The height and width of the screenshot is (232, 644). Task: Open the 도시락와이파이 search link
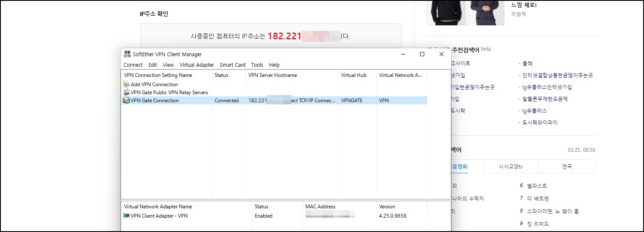[x=540, y=123]
